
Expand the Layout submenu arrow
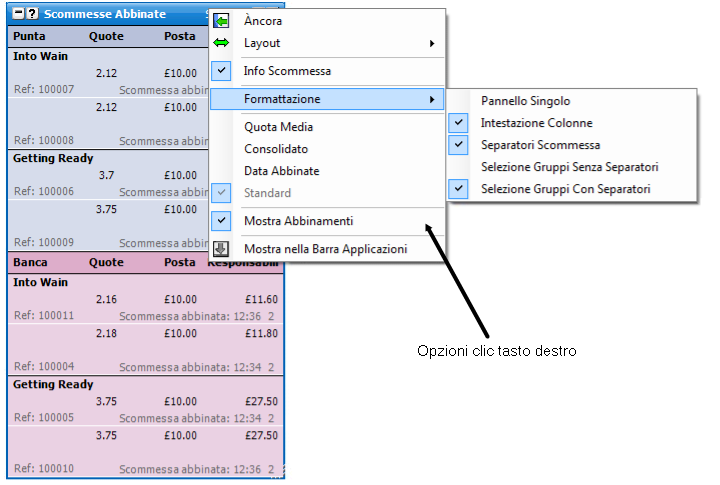(x=432, y=43)
